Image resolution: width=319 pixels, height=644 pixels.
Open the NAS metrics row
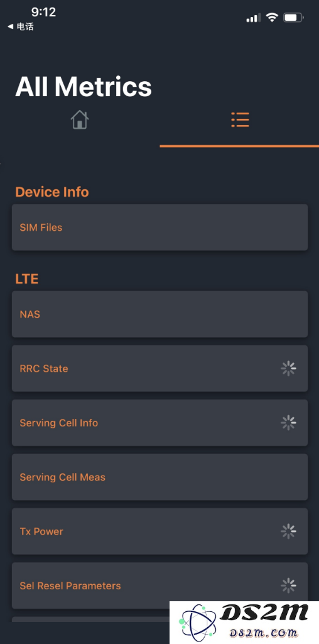pyautogui.click(x=159, y=314)
